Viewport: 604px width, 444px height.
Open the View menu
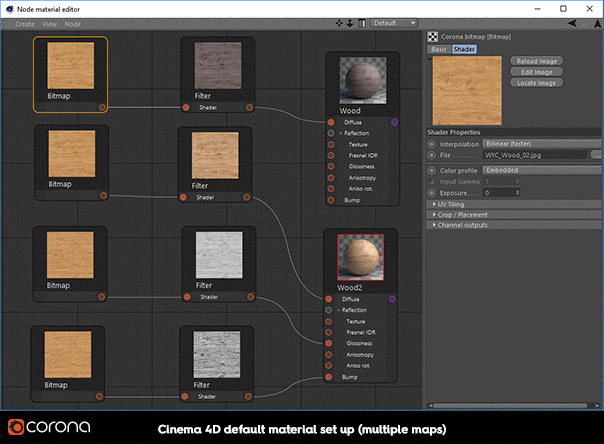(49, 24)
